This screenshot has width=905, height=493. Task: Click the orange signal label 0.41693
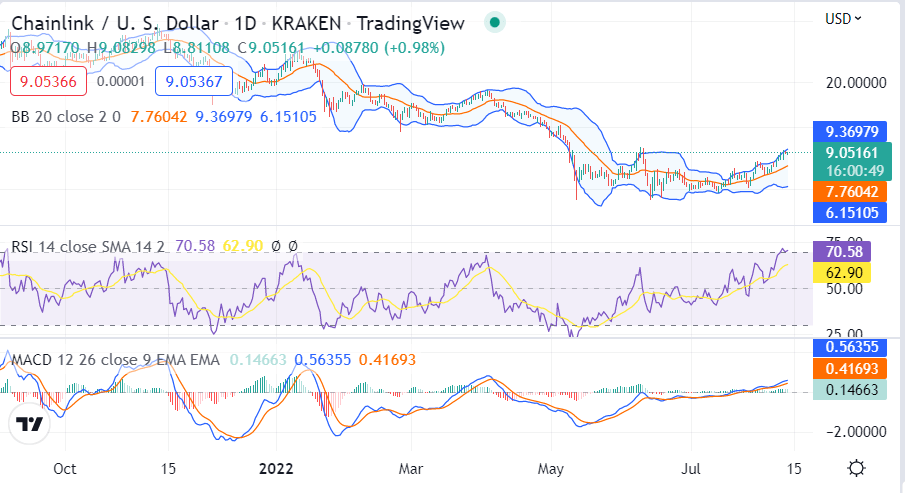click(850, 368)
